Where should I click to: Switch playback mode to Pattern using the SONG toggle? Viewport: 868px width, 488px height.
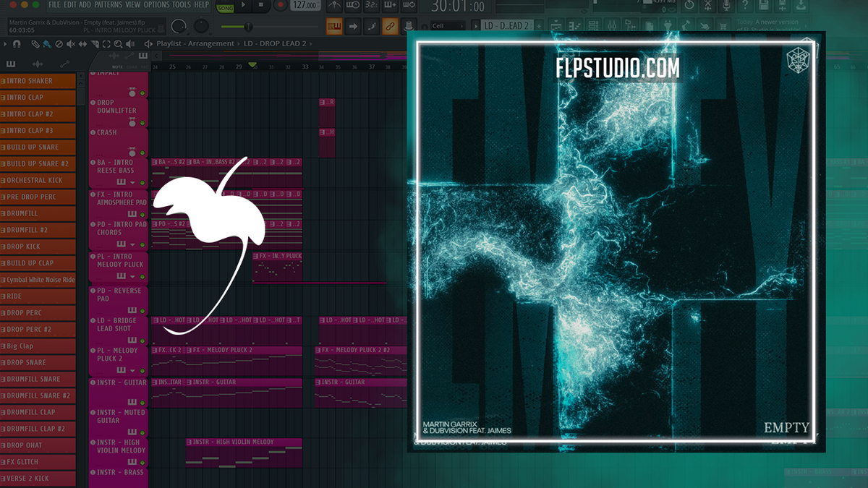(224, 8)
